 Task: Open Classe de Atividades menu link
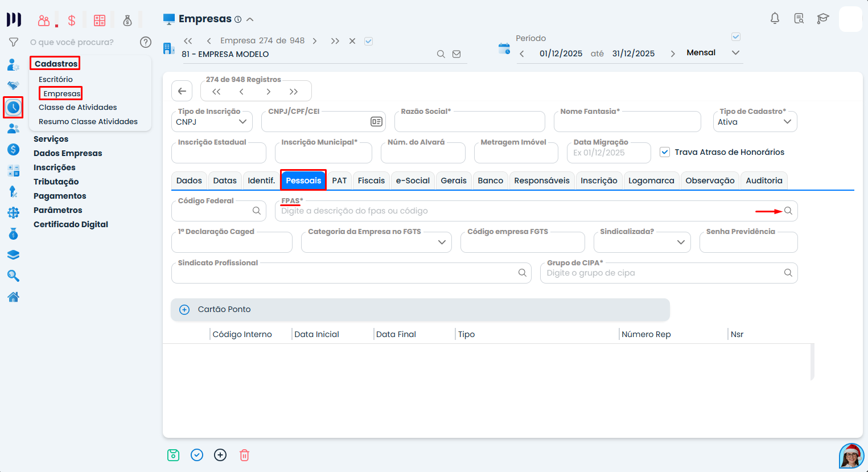click(x=78, y=107)
